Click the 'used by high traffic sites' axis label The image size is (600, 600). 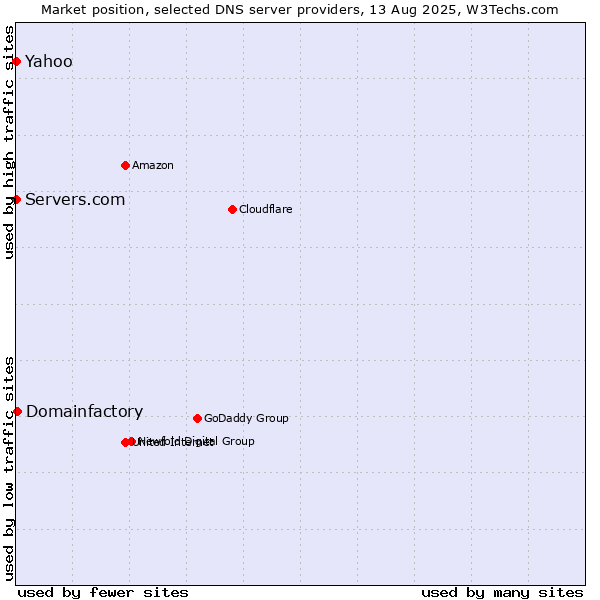[x=8, y=142]
